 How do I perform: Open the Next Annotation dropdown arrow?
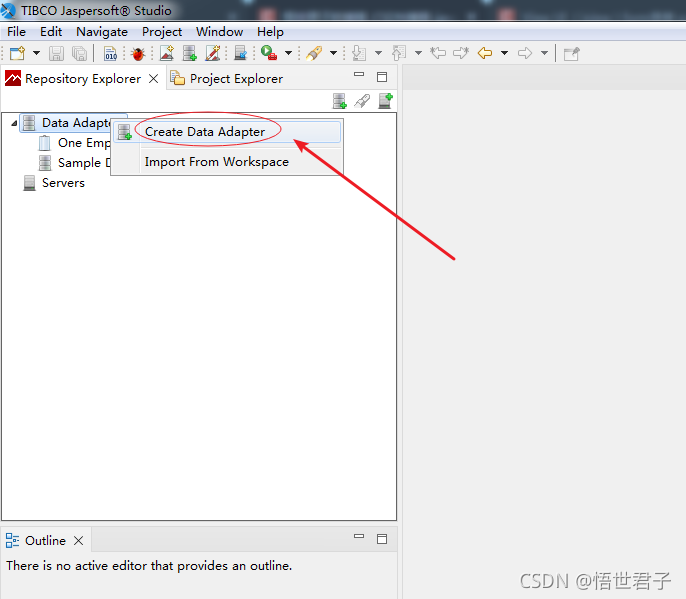pyautogui.click(x=378, y=53)
